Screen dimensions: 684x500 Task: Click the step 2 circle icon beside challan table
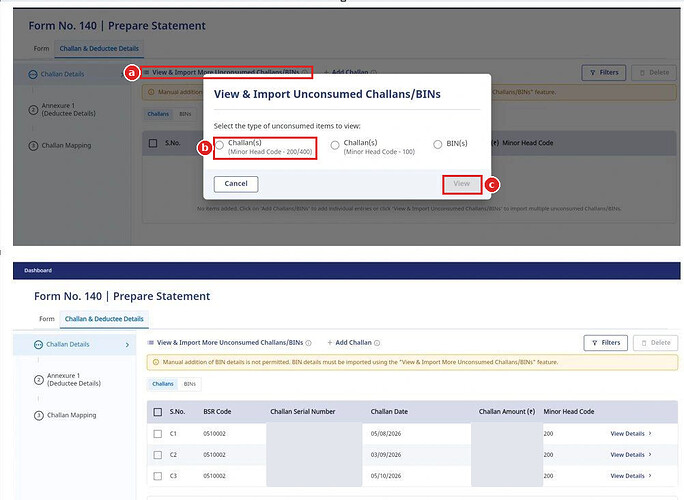[x=38, y=380]
